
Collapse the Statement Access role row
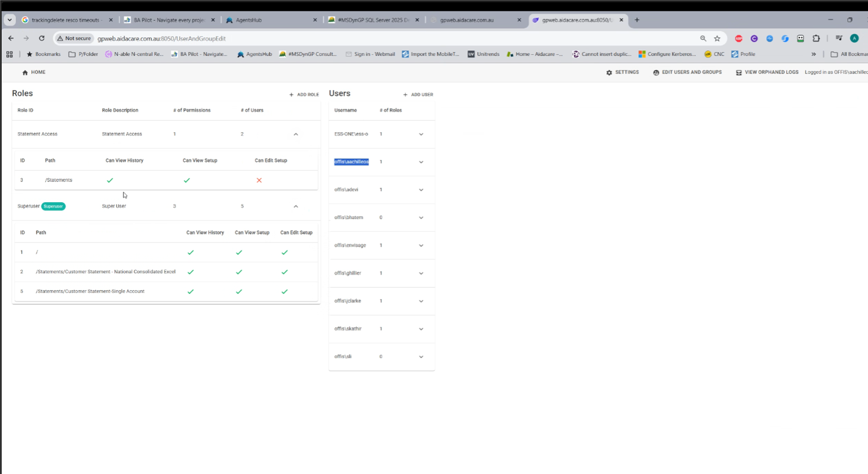click(x=296, y=134)
